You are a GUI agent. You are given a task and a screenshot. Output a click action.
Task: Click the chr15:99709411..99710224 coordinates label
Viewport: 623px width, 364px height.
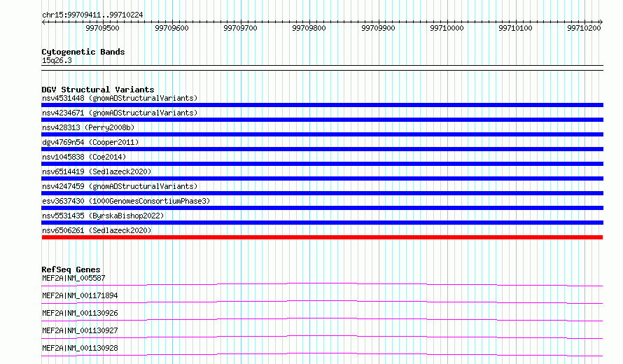pyautogui.click(x=92, y=15)
